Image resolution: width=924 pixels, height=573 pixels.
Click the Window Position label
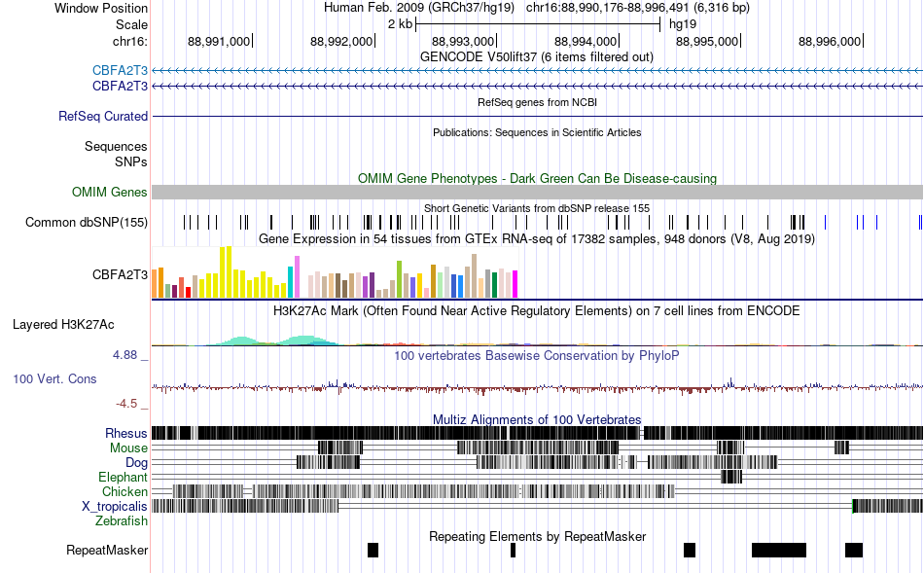pos(101,8)
